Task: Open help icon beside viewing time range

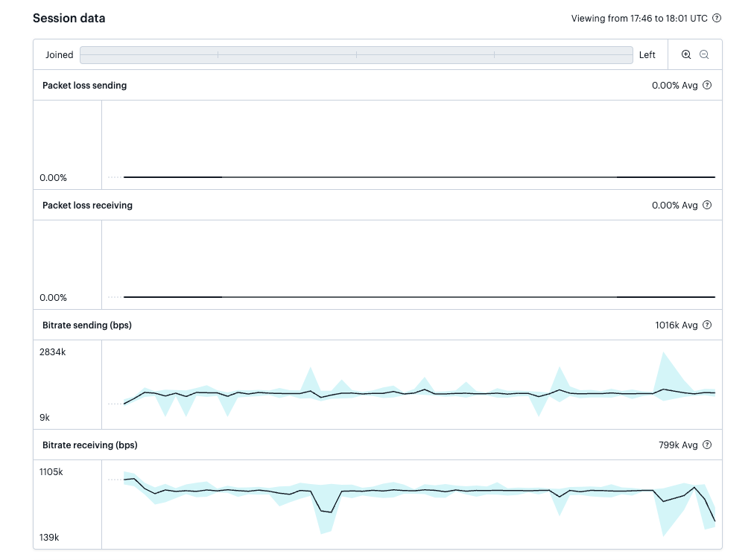Action: pos(717,19)
